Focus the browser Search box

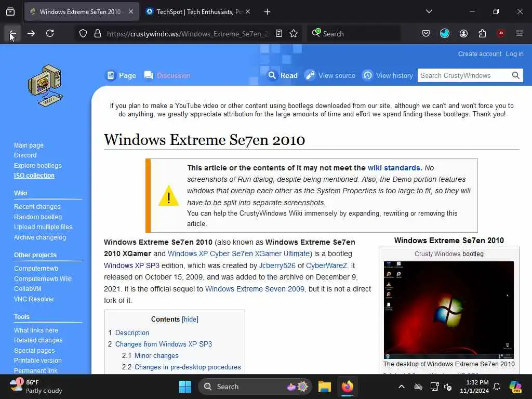click(353, 34)
